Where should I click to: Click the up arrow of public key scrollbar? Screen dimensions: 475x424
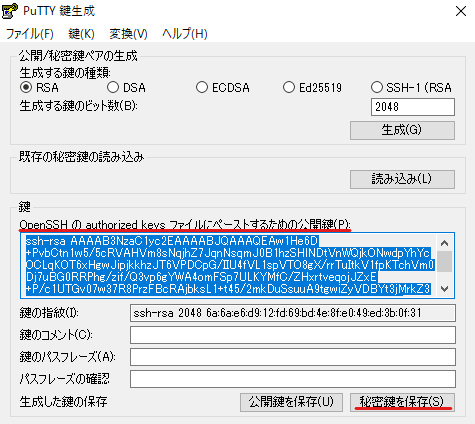444,243
